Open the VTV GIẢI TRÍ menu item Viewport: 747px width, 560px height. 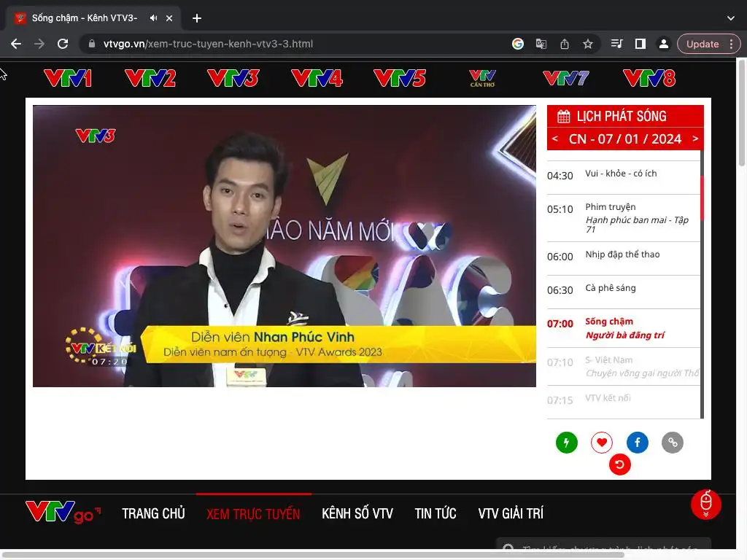(x=511, y=513)
